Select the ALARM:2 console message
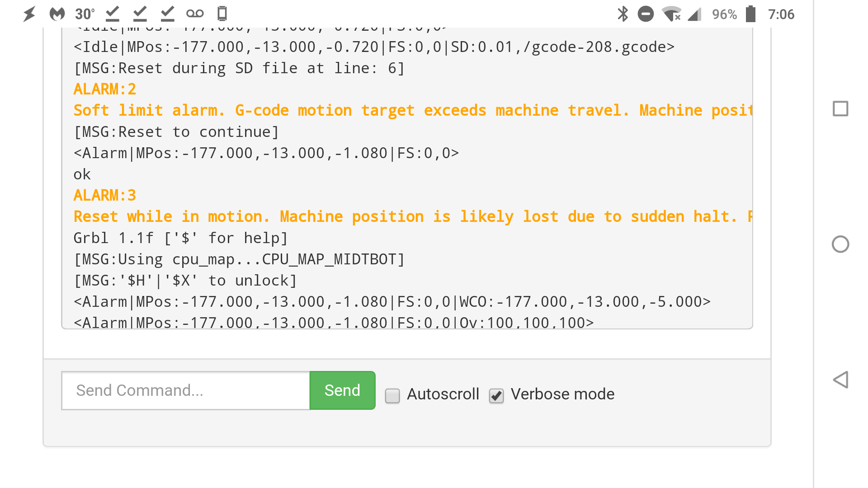 pos(105,89)
